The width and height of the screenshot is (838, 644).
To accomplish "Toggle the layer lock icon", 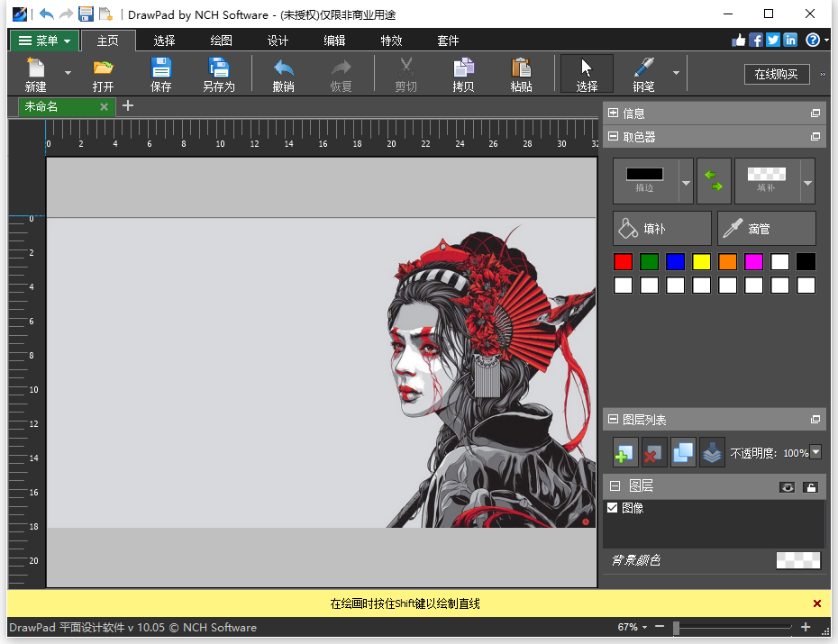I will [811, 487].
